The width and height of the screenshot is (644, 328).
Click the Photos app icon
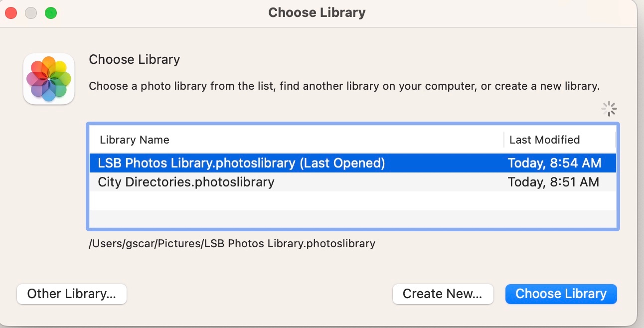[x=48, y=78]
